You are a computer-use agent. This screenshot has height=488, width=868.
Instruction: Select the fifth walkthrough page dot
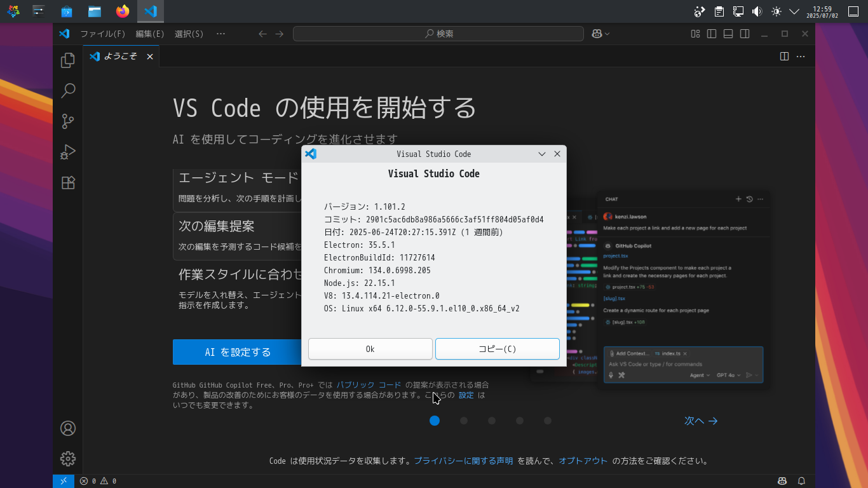tap(548, 421)
